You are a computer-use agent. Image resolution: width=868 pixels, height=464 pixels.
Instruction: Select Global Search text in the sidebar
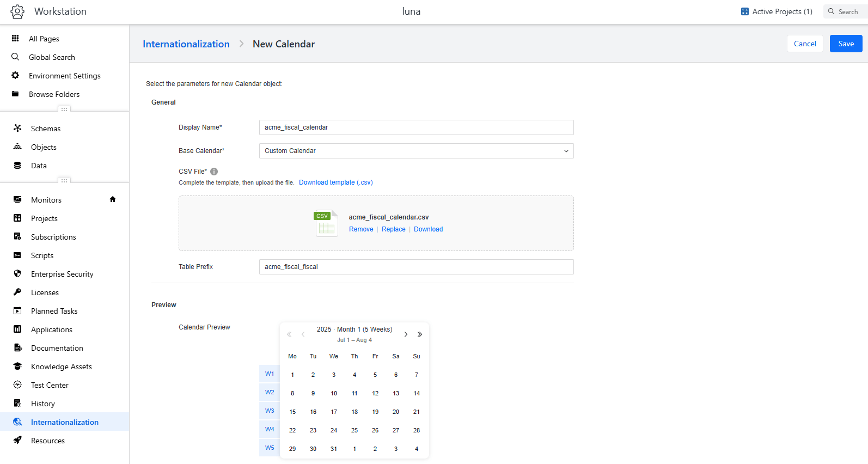click(x=52, y=57)
